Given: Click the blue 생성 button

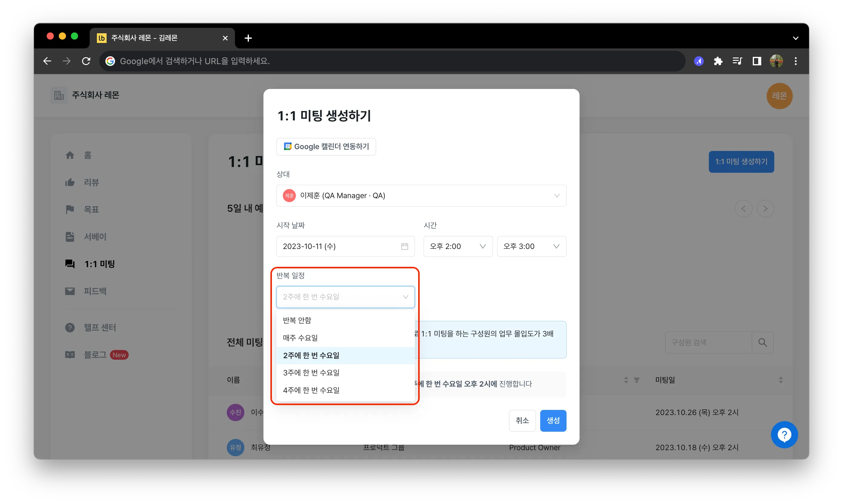Looking at the screenshot, I should (x=553, y=421).
